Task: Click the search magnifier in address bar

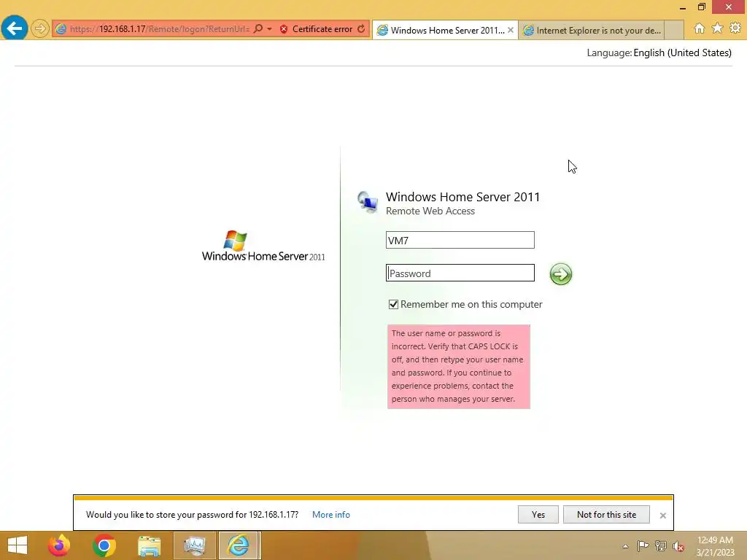Action: (258, 29)
